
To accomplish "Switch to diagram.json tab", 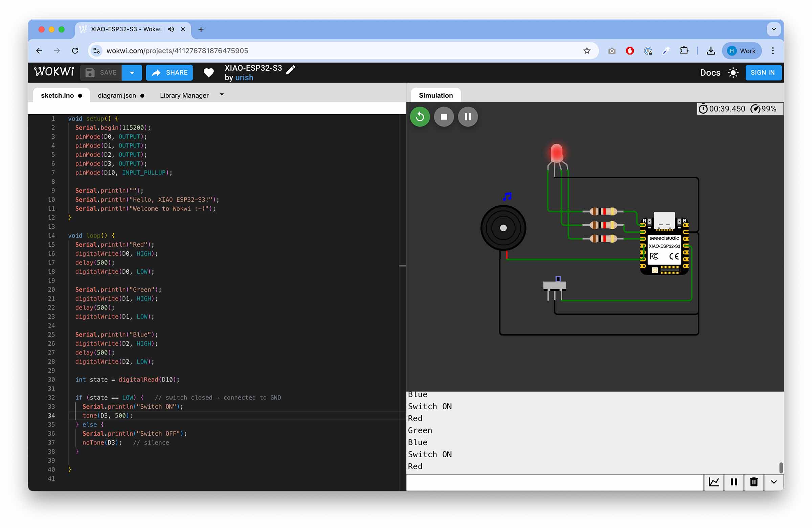I will 117,95.
